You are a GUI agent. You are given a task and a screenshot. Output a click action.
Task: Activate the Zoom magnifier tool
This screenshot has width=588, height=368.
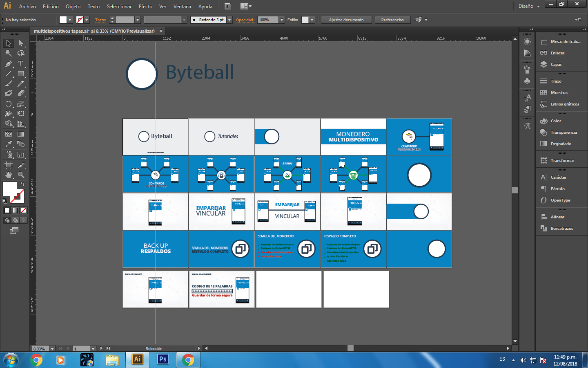click(21, 175)
